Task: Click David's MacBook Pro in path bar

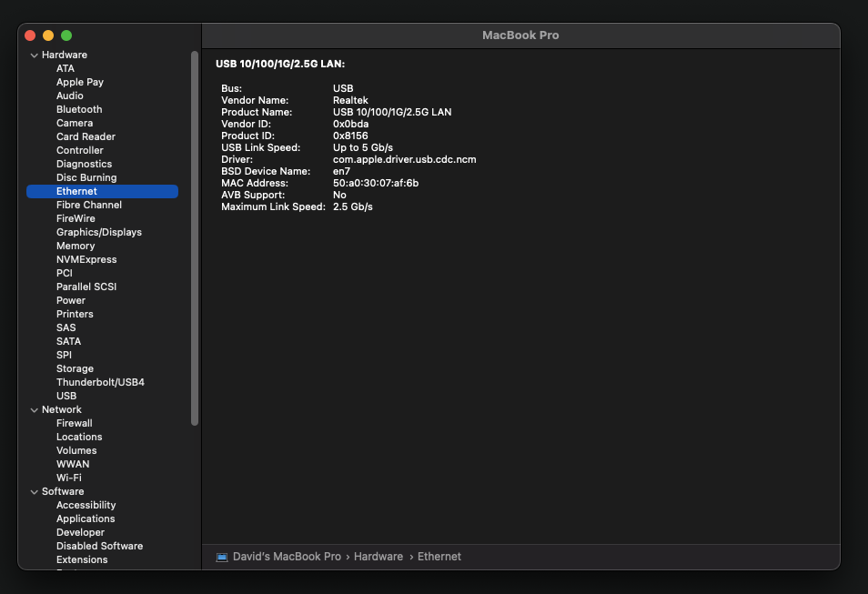Action: click(x=287, y=557)
